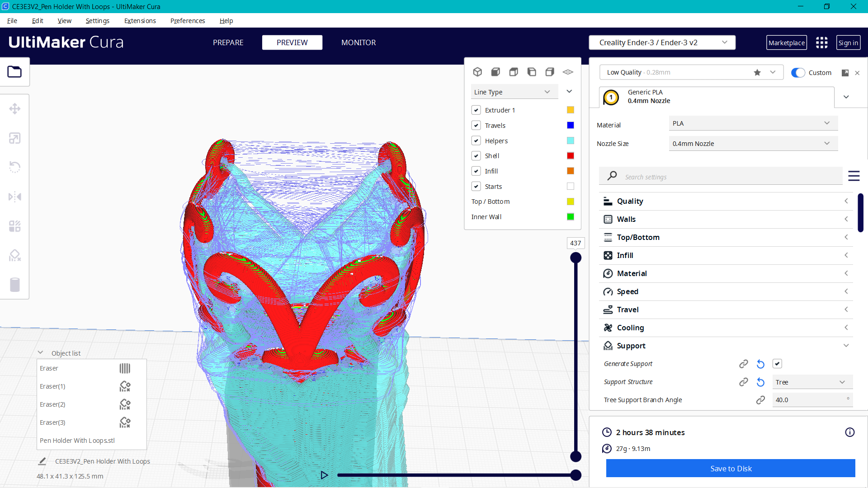The height and width of the screenshot is (488, 868).
Task: Click the star favorite profile icon
Action: (x=757, y=72)
